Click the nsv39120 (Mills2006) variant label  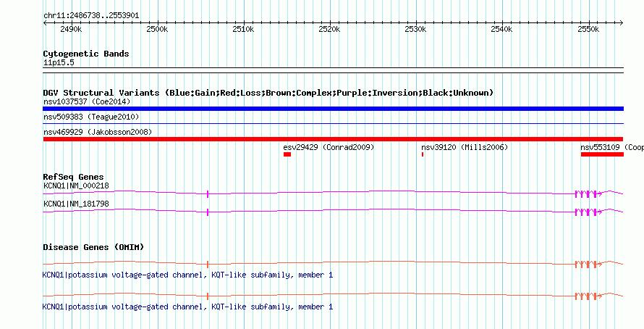click(x=465, y=147)
